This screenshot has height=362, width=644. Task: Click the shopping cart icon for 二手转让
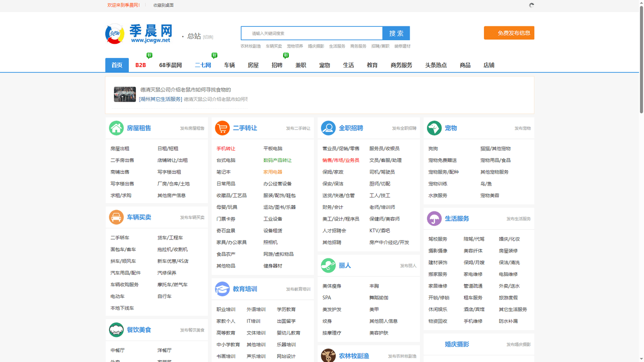222,128
